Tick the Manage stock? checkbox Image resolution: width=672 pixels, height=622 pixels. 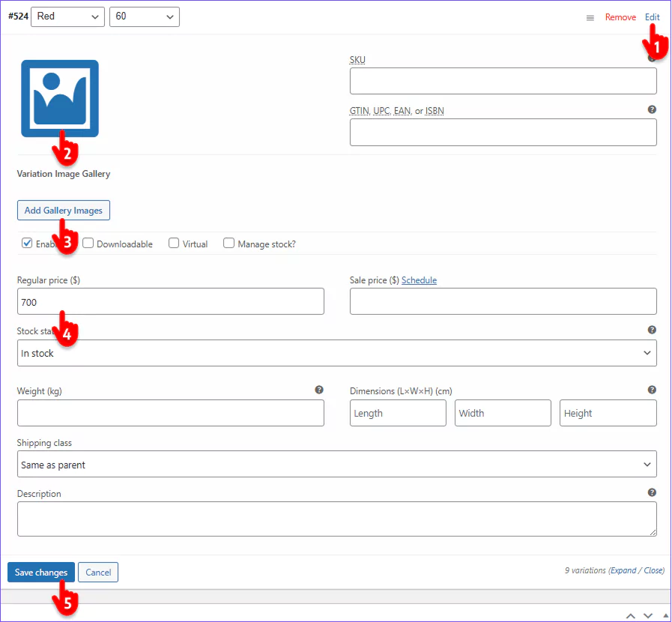tap(228, 243)
